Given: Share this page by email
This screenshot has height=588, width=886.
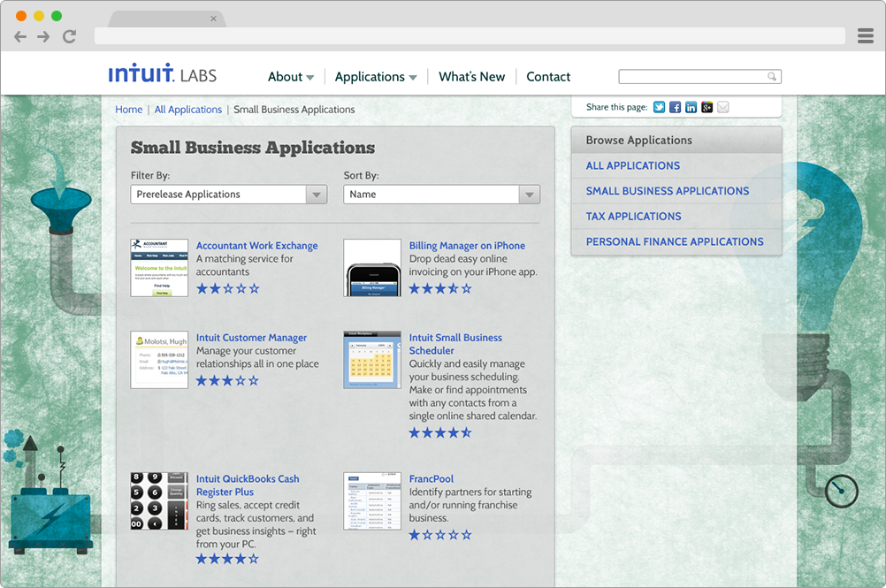Looking at the screenshot, I should pos(722,107).
